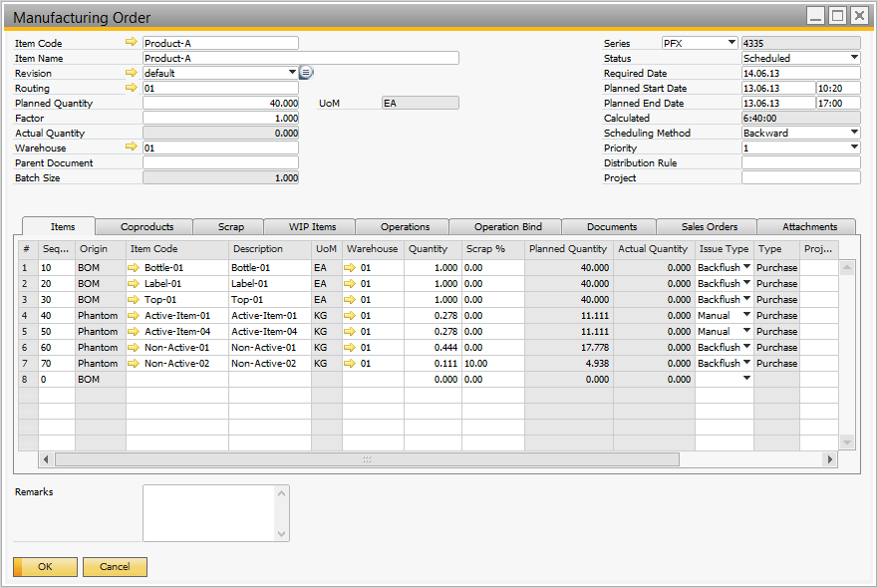Expand the Scheduling Method dropdown

(x=854, y=133)
